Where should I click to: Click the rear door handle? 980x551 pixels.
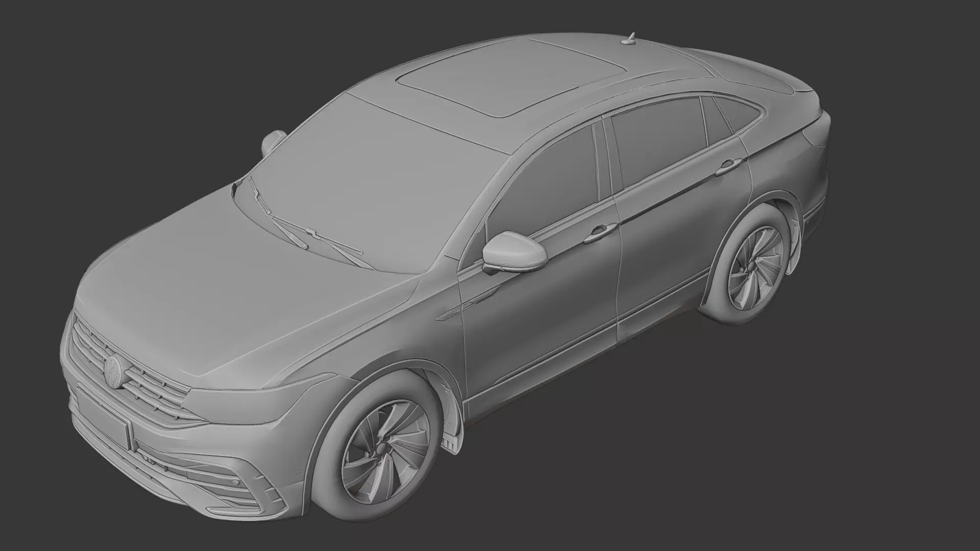(727, 166)
